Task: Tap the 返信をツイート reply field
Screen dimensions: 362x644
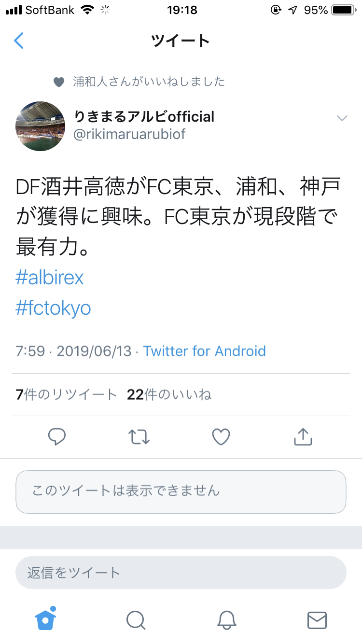Action: pyautogui.click(x=181, y=573)
